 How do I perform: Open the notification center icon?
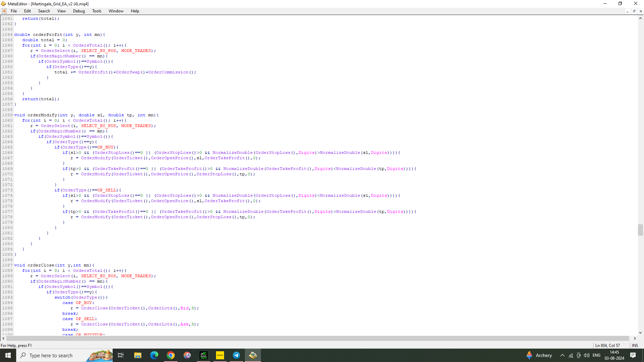pyautogui.click(x=633, y=355)
